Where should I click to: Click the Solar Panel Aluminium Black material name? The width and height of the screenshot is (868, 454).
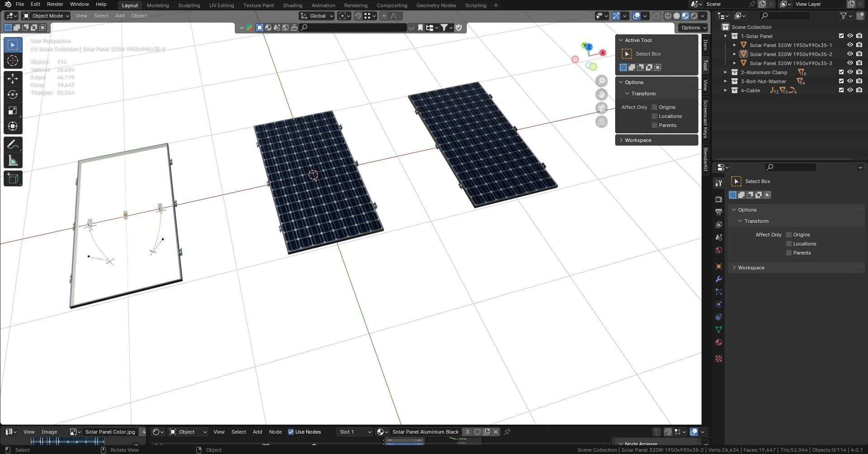pyautogui.click(x=426, y=432)
